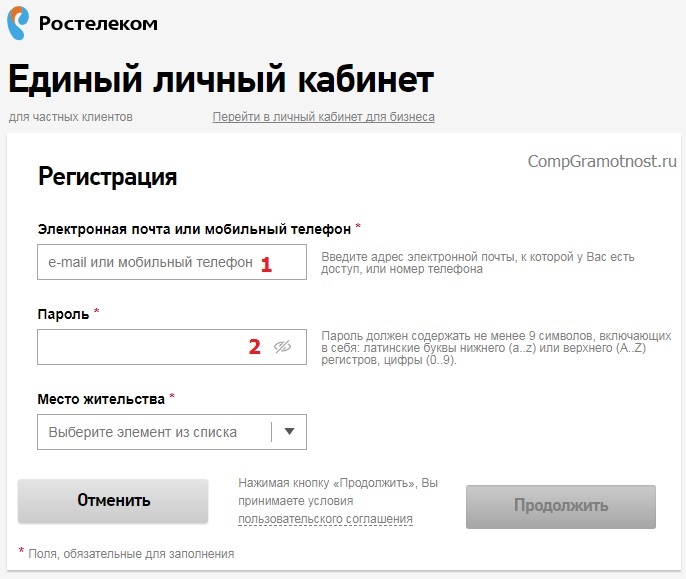Click Поля, обязательные для заполнения note
The image size is (686, 579).
131,554
